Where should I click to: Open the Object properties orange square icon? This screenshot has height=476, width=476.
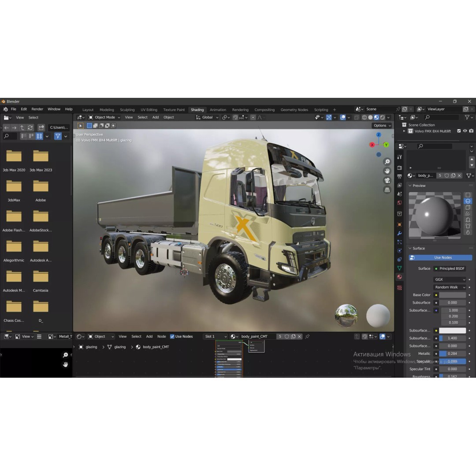tap(399, 225)
